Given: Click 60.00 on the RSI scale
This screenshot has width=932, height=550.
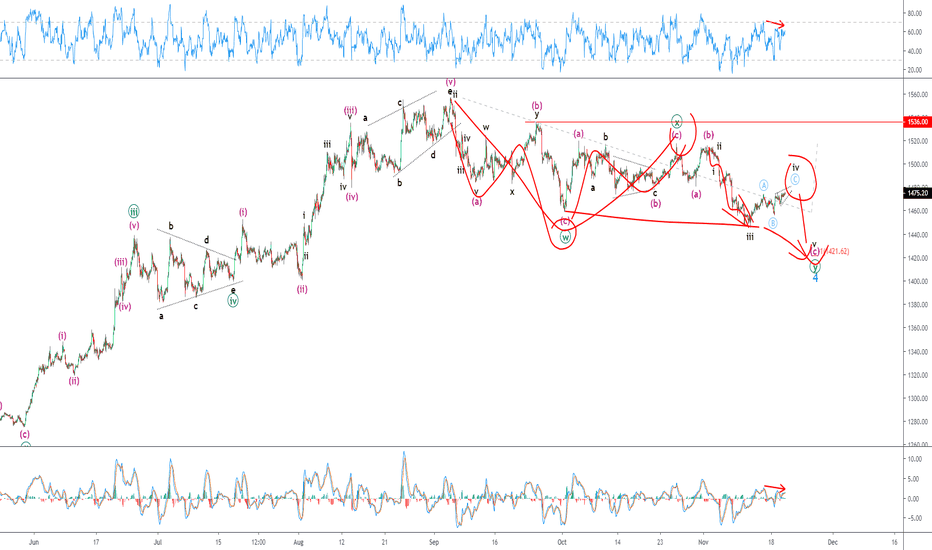Looking at the screenshot, I should [915, 32].
